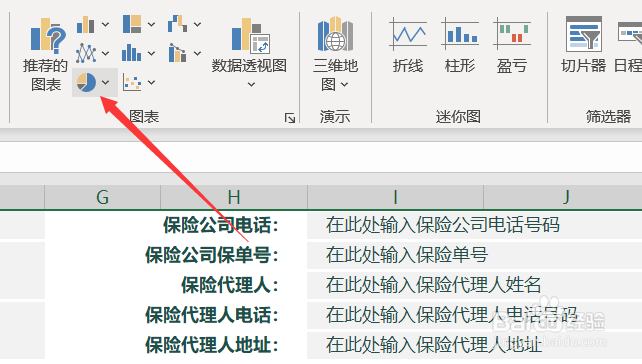This screenshot has width=642, height=364.
Task: Select column H header
Action: coord(234,197)
